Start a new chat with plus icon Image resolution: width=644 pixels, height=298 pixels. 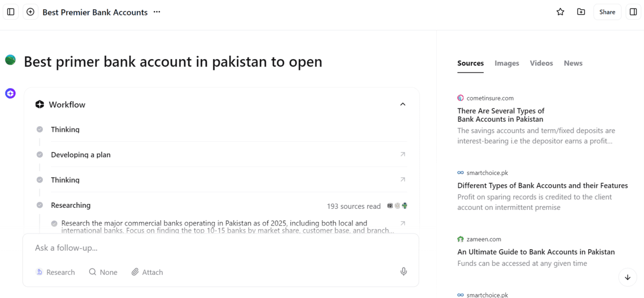[x=31, y=12]
